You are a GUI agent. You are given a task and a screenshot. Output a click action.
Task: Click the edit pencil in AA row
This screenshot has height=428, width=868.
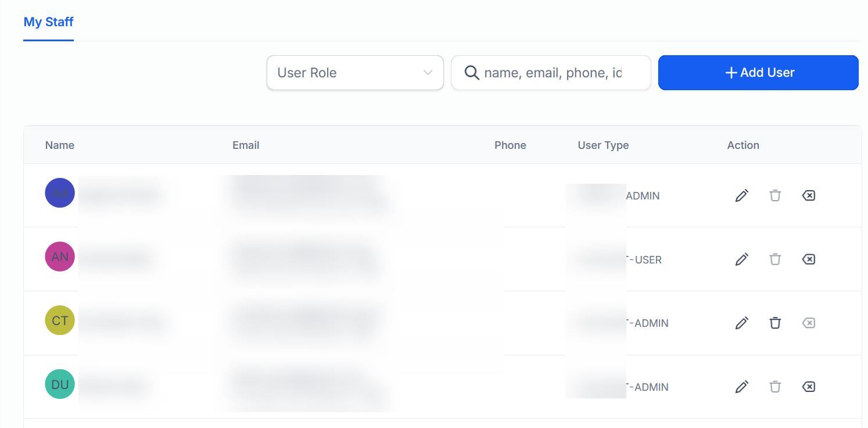742,195
